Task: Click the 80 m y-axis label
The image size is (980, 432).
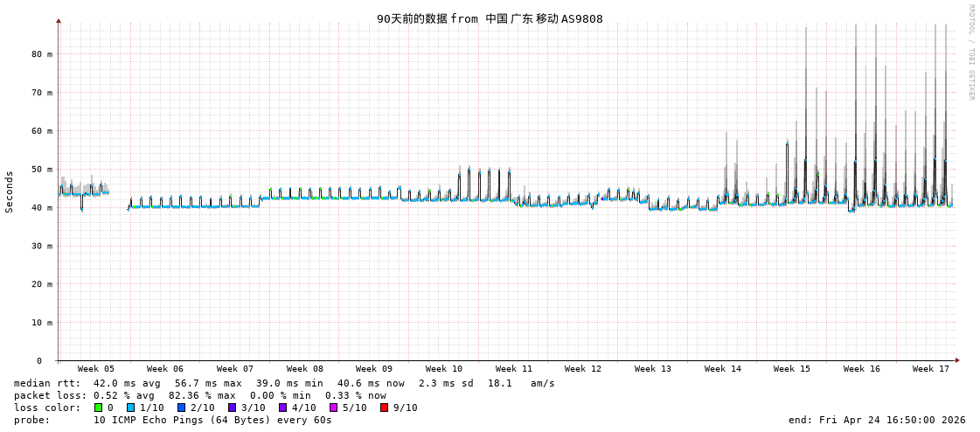Action: 42,54
